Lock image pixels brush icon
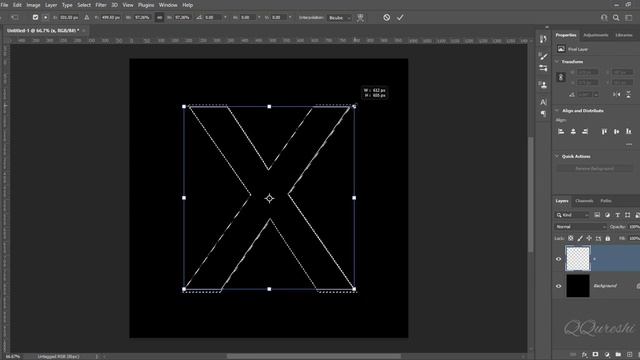Screen dimensions: 640x360 tap(580, 238)
